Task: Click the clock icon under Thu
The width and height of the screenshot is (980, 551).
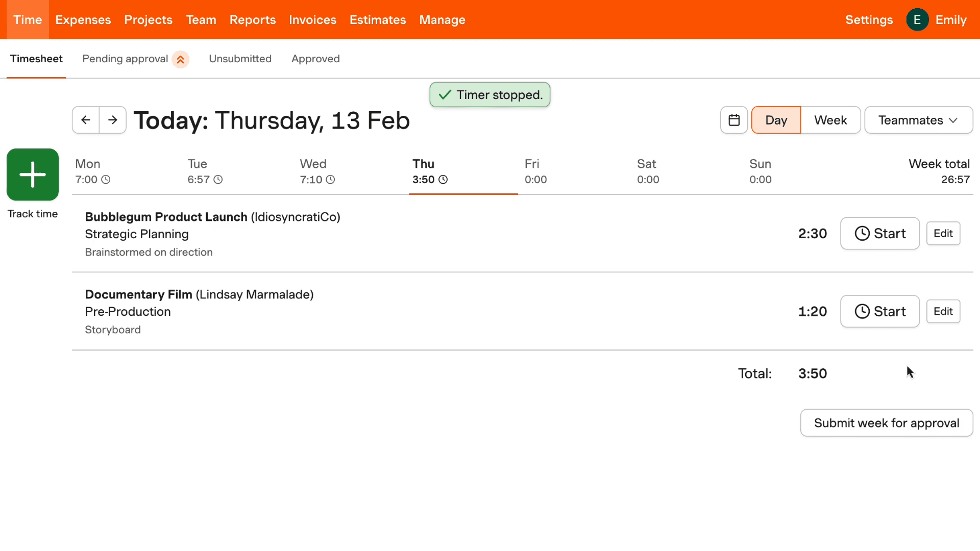Action: [443, 180]
